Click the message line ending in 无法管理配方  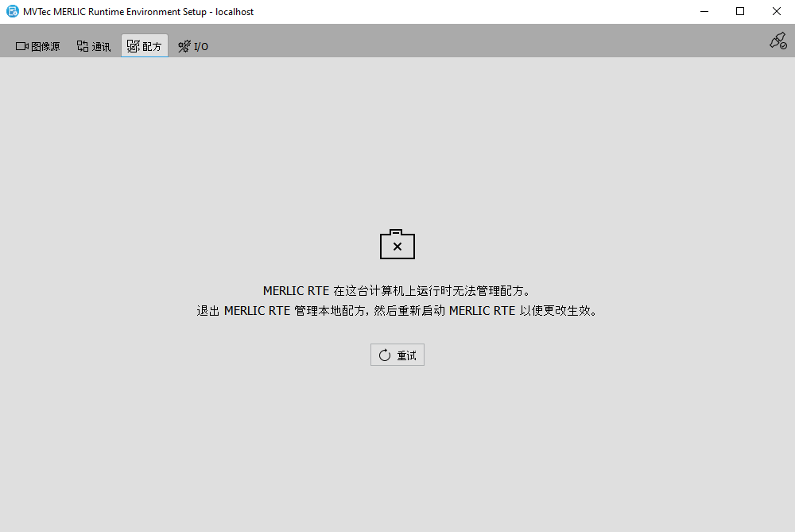point(397,291)
